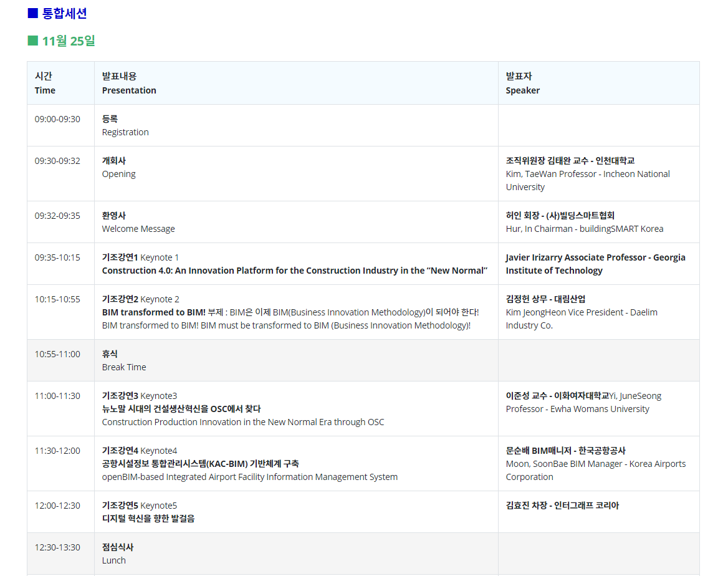
Task: Select the 11월 25일 date heading
Action: (69, 41)
